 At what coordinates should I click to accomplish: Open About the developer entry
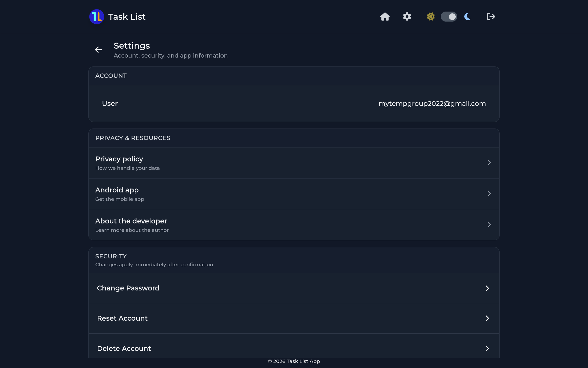point(294,225)
